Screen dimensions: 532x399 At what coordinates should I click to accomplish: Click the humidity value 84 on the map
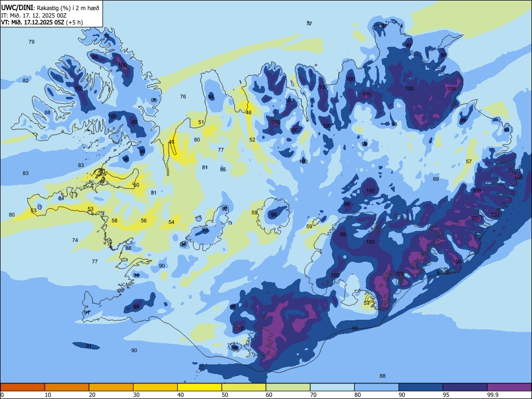point(61,198)
